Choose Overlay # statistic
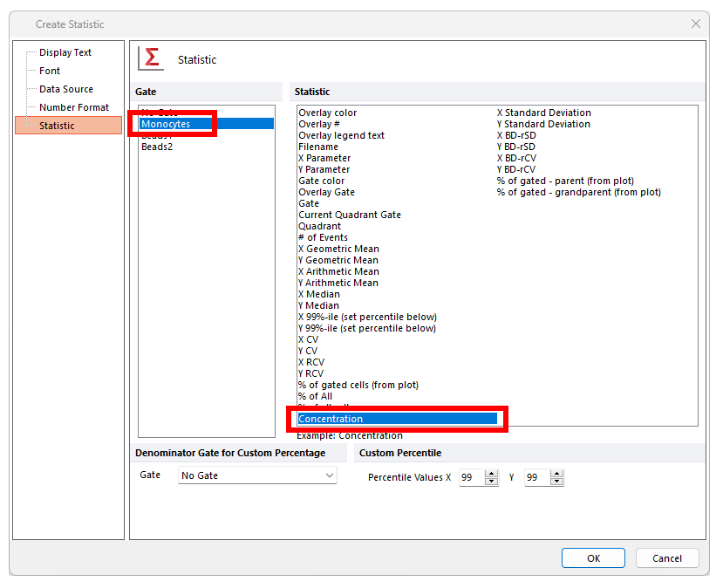 319,124
